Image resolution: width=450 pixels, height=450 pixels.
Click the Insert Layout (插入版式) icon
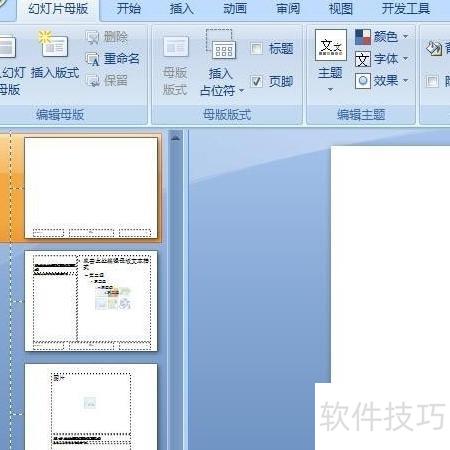point(53,45)
